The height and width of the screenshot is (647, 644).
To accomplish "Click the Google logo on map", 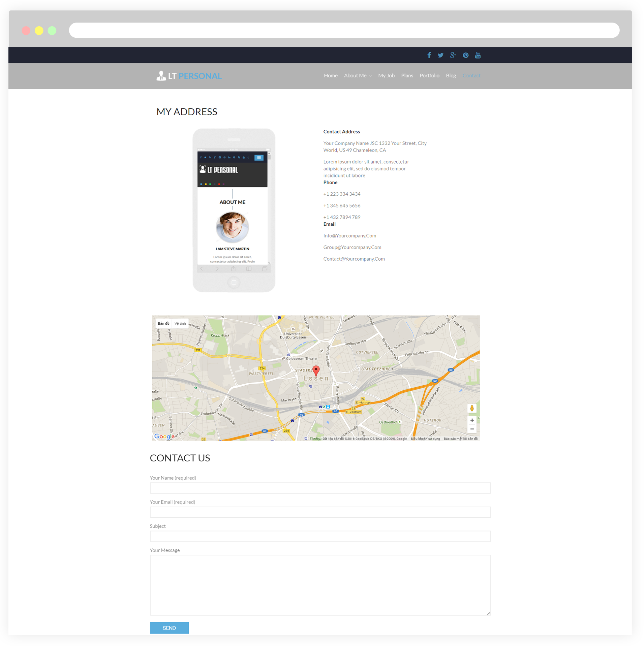I will [164, 436].
